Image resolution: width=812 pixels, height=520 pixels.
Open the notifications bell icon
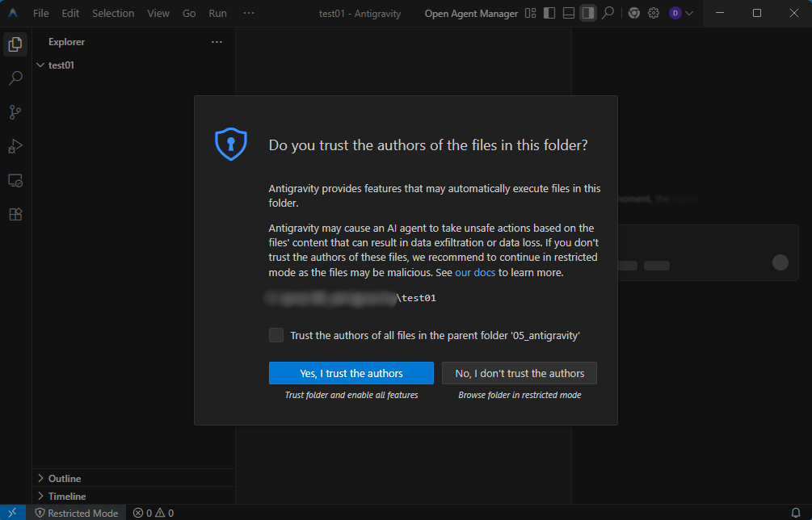pyautogui.click(x=796, y=513)
